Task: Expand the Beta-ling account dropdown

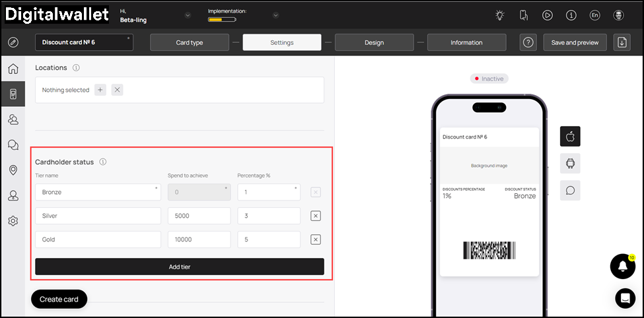Action: [188, 16]
